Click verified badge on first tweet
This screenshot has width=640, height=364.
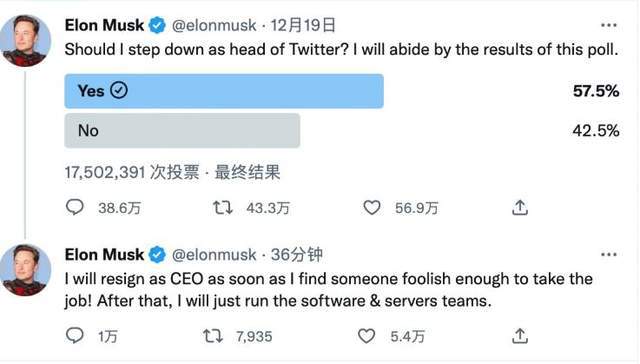[x=157, y=25]
